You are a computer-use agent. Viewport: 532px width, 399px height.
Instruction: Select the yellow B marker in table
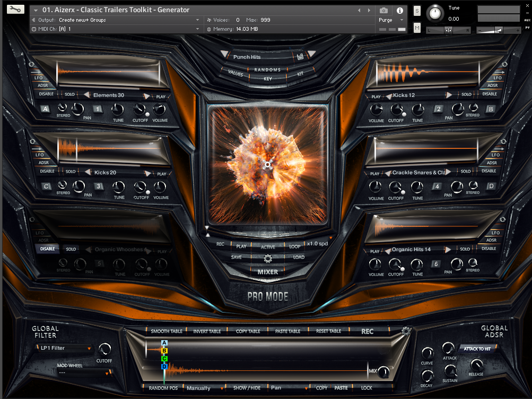164,351
